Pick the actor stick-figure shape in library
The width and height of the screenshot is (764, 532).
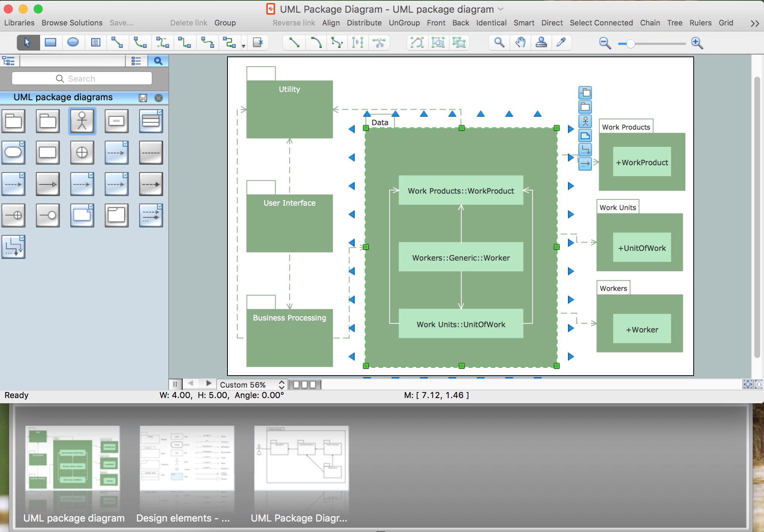click(82, 121)
